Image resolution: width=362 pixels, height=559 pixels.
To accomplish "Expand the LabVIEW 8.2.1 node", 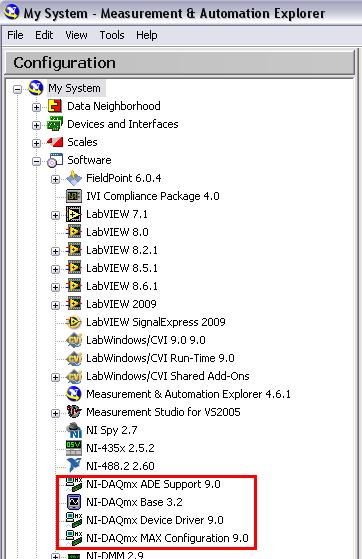I will (55, 251).
